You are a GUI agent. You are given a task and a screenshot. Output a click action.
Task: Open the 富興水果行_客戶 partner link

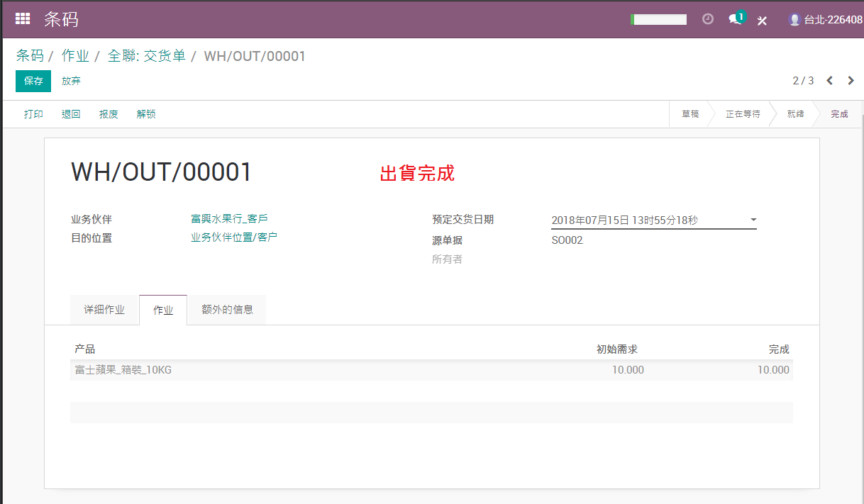coord(229,219)
